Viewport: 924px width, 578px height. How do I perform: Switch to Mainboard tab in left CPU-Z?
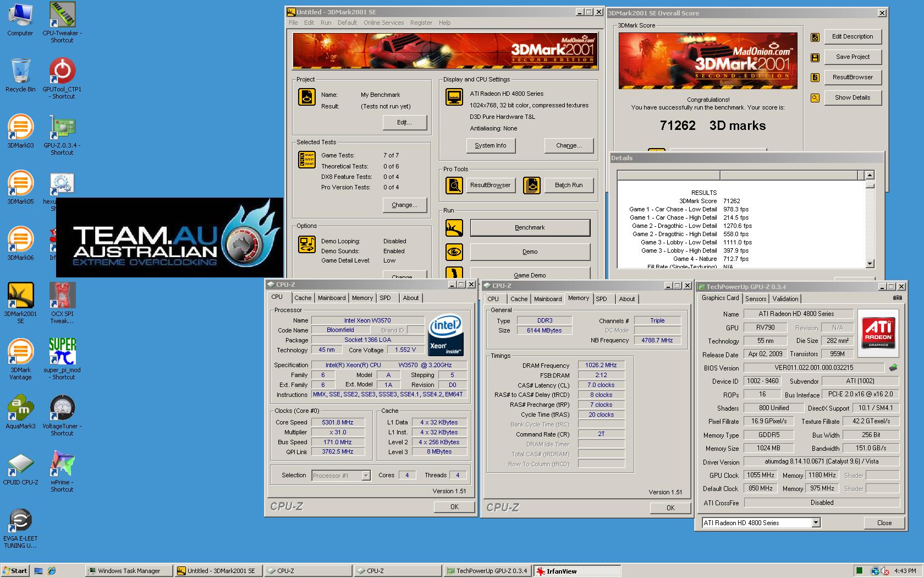click(x=332, y=298)
